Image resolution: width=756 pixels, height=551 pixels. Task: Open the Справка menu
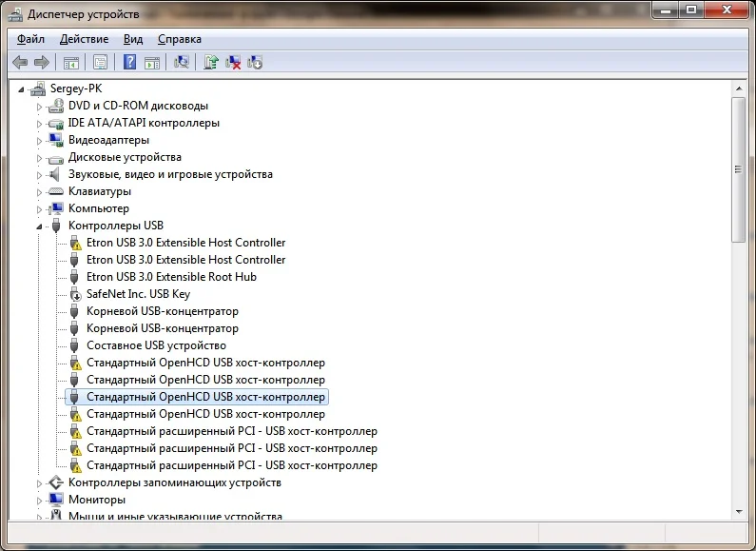point(180,39)
